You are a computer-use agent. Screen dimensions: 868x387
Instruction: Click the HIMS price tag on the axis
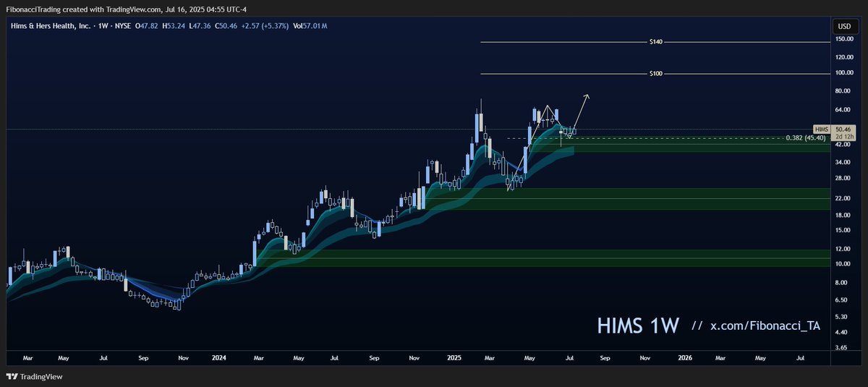[821, 129]
